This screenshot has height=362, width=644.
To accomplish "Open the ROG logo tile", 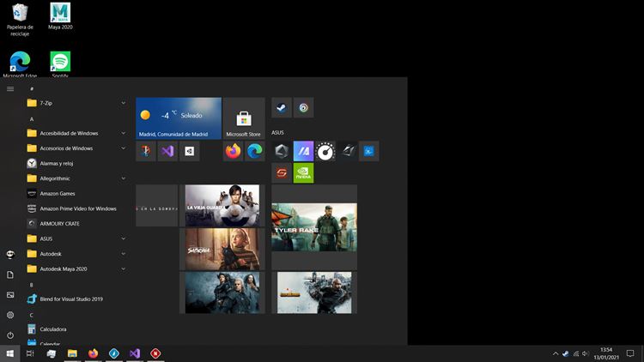I will pyautogui.click(x=347, y=151).
